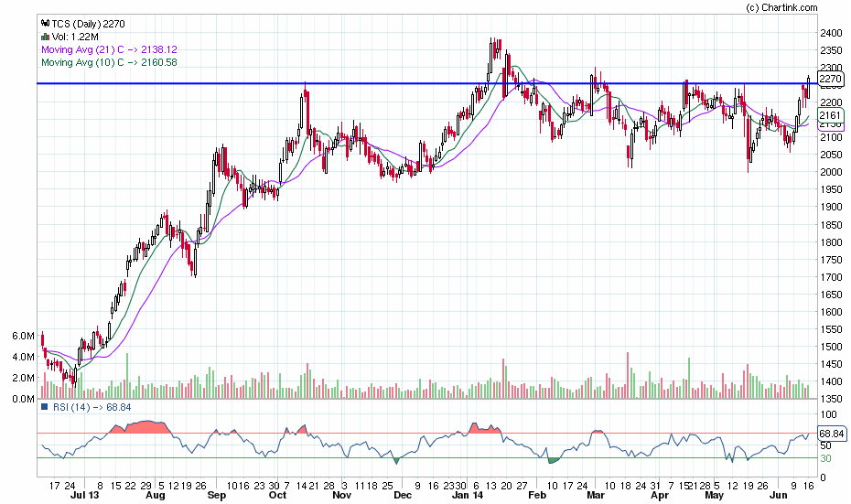Click the 'Feb' month label

(536, 495)
